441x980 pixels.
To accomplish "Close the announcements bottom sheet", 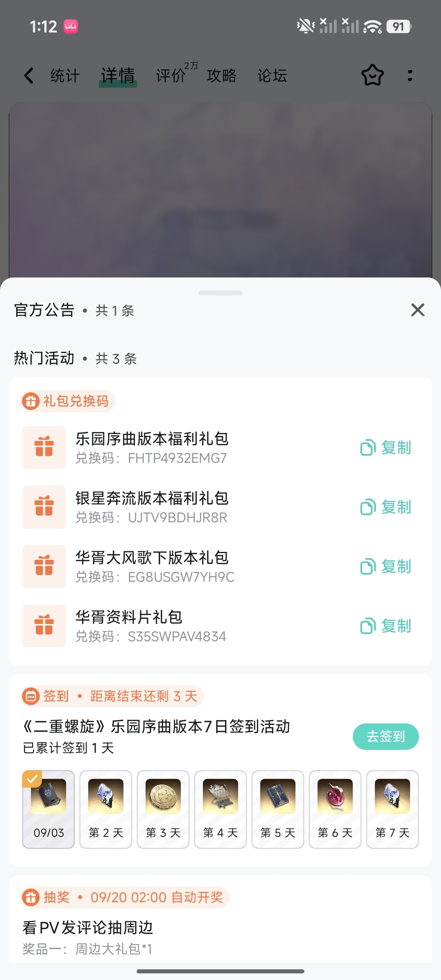I will click(418, 310).
